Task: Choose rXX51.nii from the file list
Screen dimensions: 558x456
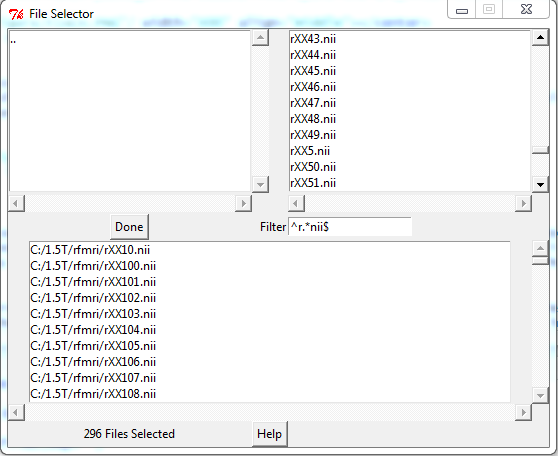Action: pos(313,183)
